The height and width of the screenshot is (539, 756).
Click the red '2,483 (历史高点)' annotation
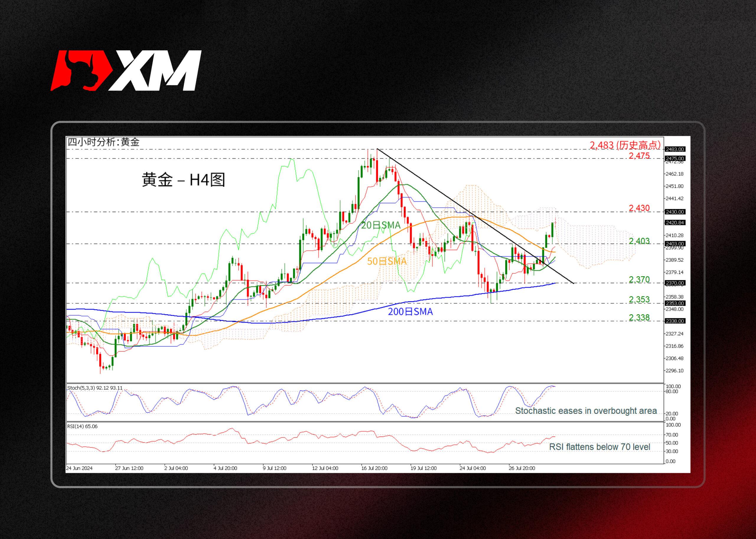coord(625,145)
